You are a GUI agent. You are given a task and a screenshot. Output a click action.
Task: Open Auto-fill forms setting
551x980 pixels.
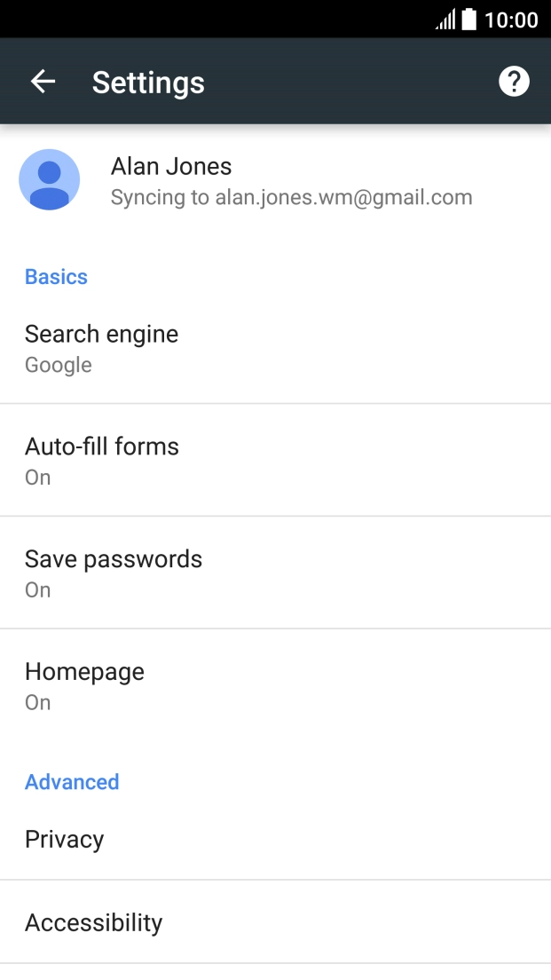point(102,447)
